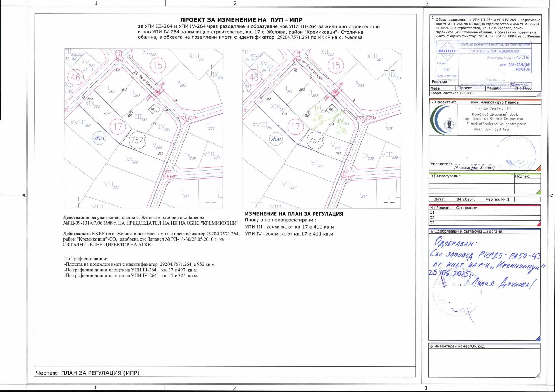Click "Коорд. система: ККС2005" row
The width and height of the screenshot is (555, 392).
485,93
